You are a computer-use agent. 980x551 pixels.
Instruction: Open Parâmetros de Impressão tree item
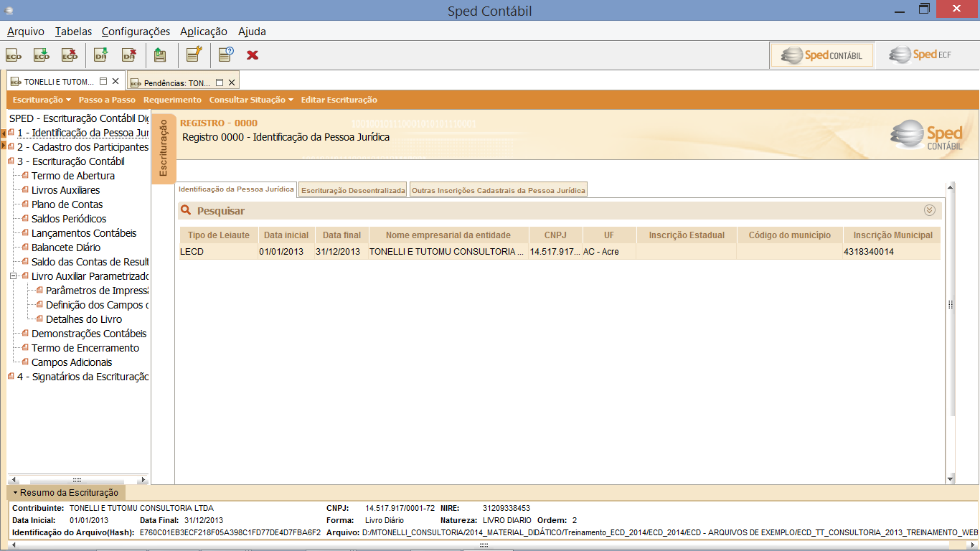tap(97, 291)
